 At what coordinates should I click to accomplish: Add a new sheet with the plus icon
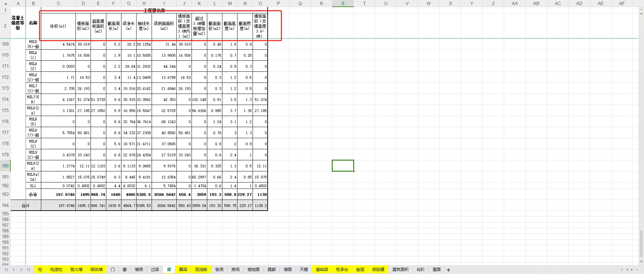(x=448, y=270)
